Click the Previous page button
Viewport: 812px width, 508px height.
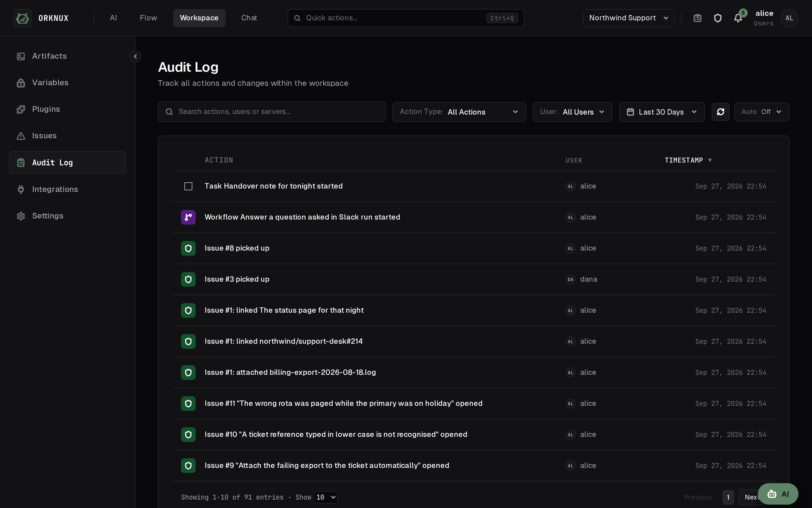click(x=698, y=497)
